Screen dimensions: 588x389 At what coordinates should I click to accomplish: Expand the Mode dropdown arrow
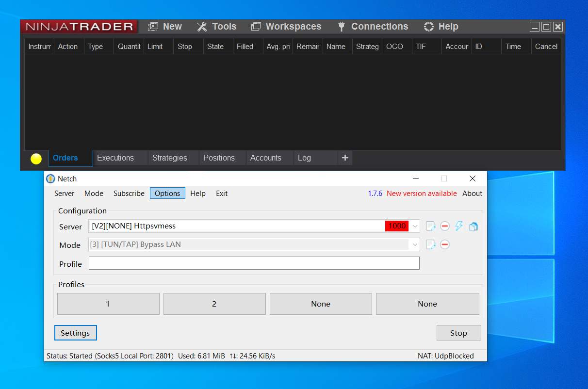pyautogui.click(x=415, y=244)
